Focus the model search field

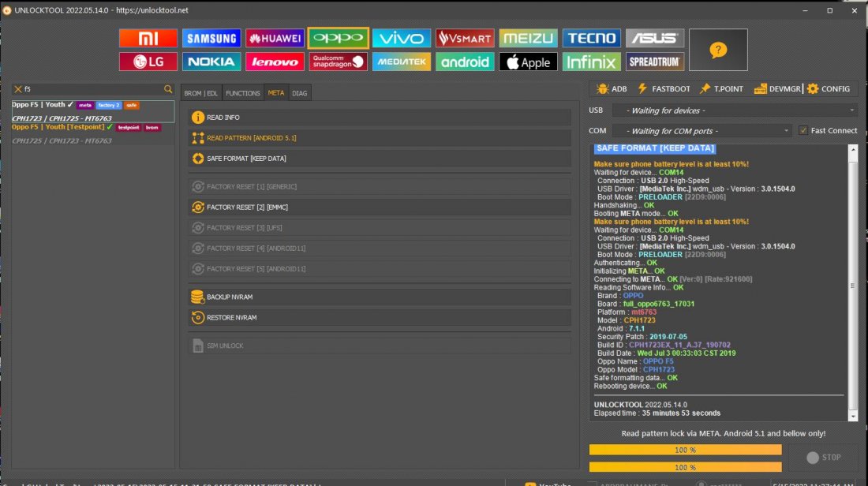[x=93, y=88]
